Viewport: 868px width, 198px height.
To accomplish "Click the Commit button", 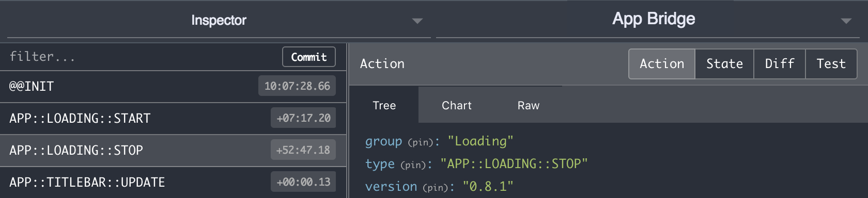I will click(309, 57).
